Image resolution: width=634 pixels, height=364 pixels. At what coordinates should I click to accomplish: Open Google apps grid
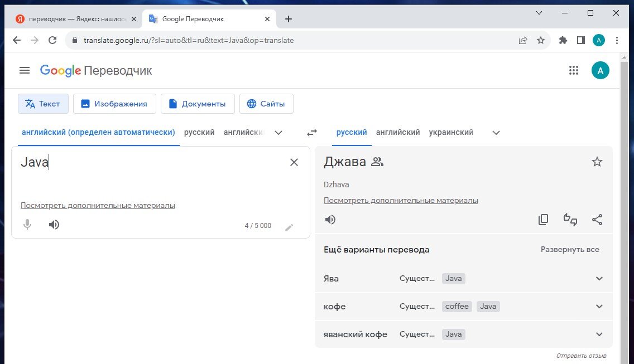[x=573, y=70]
